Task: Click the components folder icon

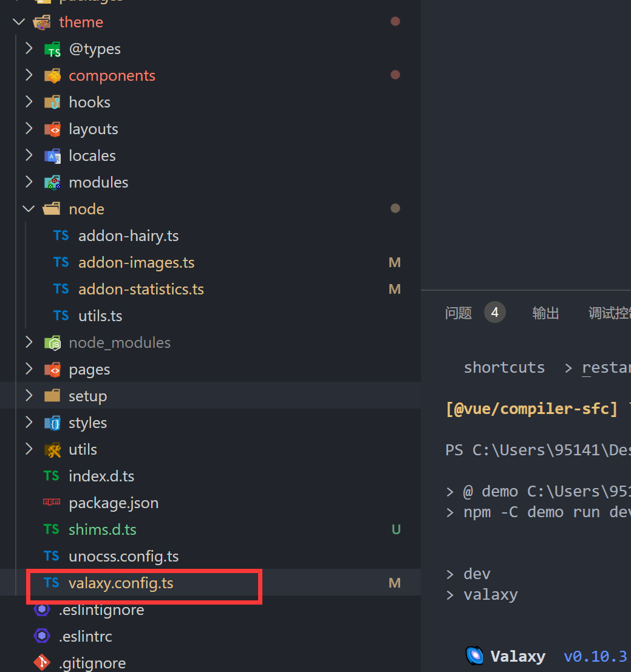Action: click(x=51, y=75)
